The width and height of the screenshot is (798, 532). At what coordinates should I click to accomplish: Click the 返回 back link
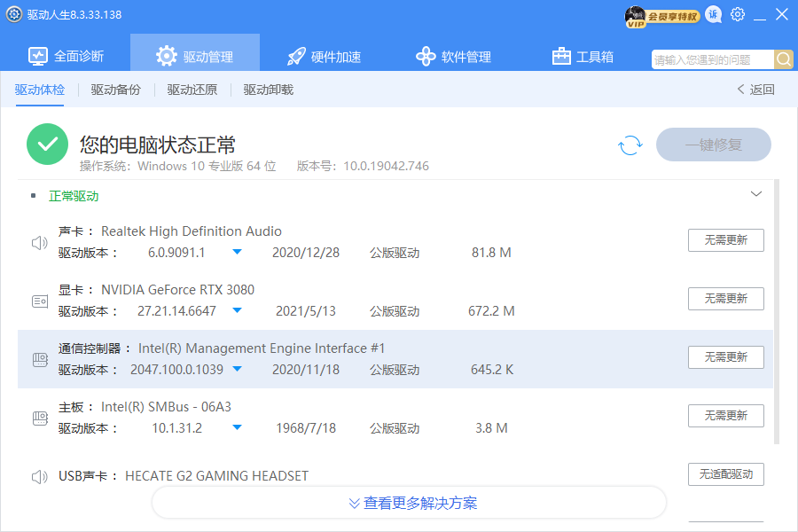(x=755, y=90)
